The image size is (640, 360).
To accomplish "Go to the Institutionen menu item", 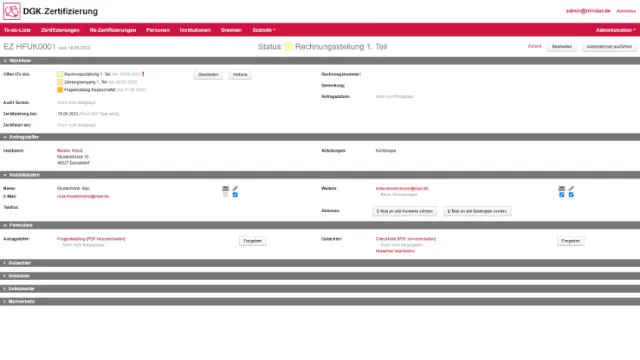I will click(195, 30).
